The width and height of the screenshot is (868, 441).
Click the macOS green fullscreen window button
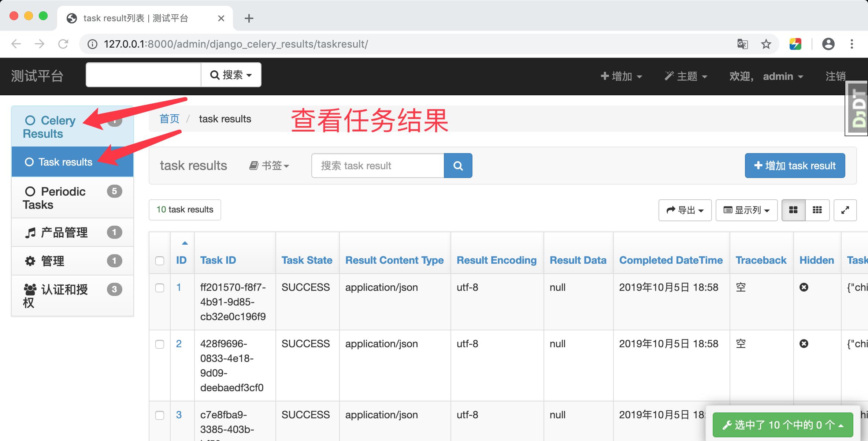coord(43,16)
